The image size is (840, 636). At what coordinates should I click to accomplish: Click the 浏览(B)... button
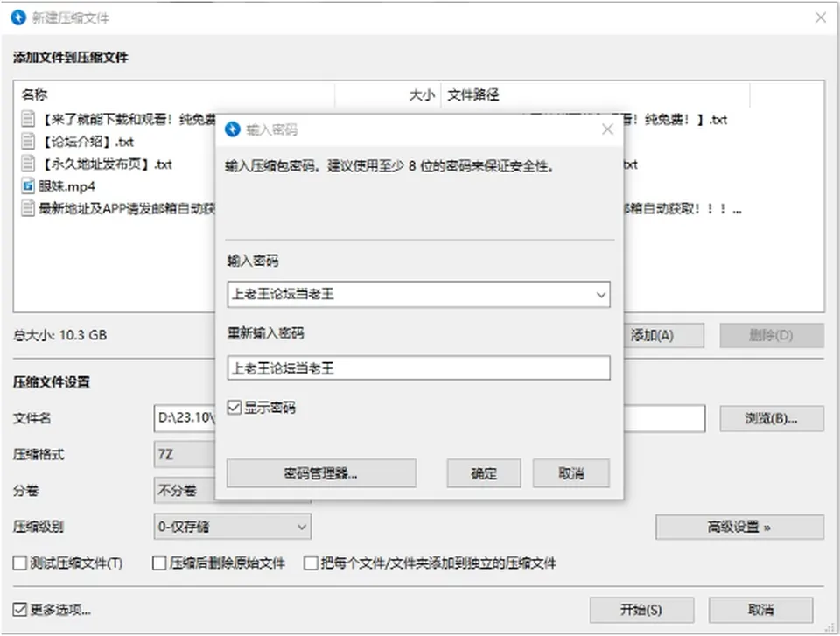(x=772, y=418)
